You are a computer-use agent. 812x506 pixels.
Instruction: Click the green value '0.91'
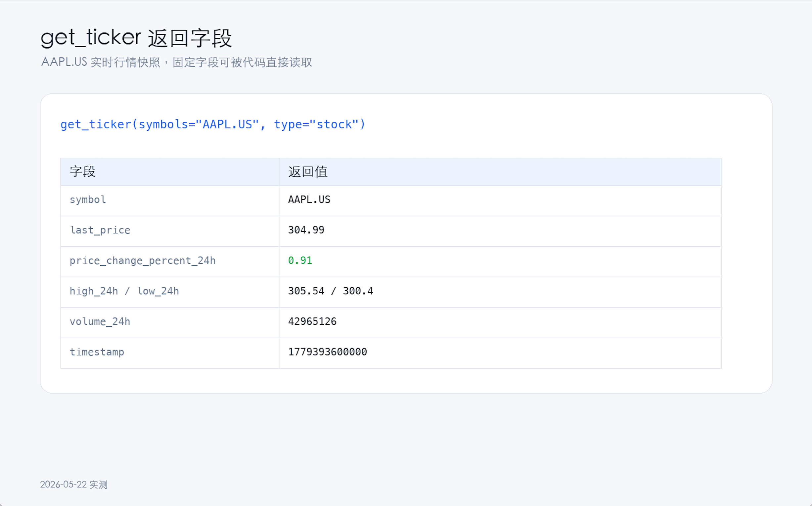(x=300, y=260)
